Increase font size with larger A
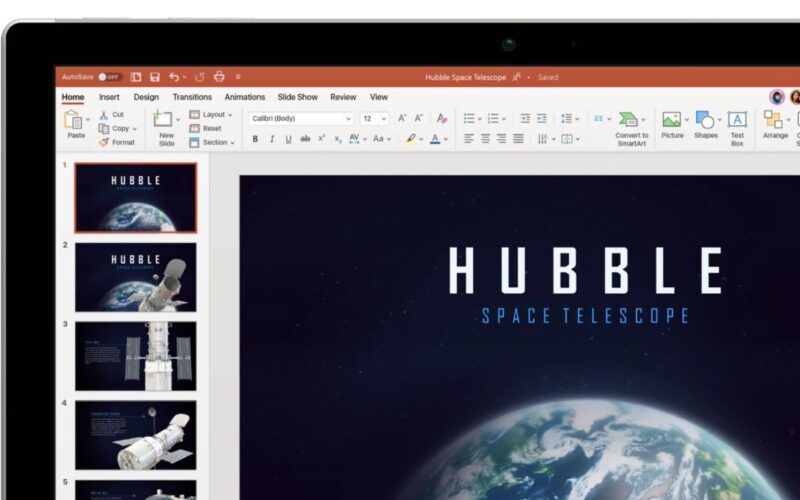Screen dimensions: 800x500 [x=402, y=118]
